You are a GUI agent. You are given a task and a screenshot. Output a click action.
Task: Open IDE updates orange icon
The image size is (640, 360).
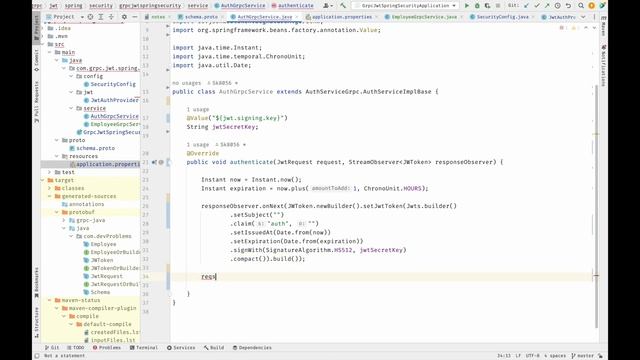coord(591,6)
